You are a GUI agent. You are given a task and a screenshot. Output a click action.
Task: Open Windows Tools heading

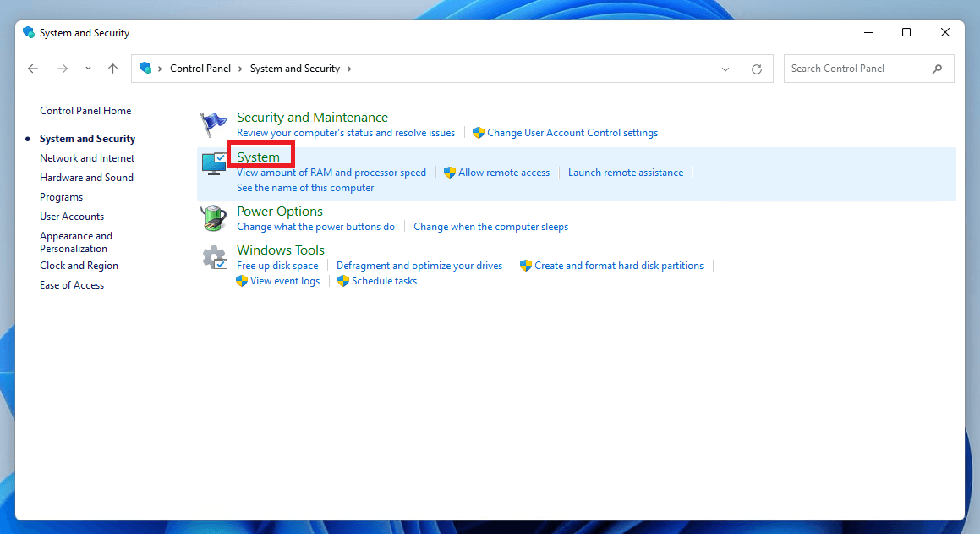pos(281,250)
